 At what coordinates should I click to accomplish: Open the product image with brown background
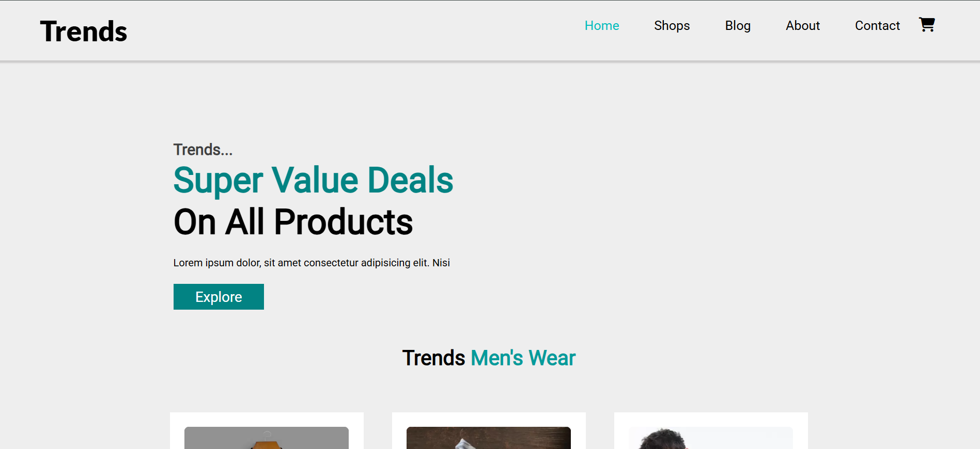488,439
